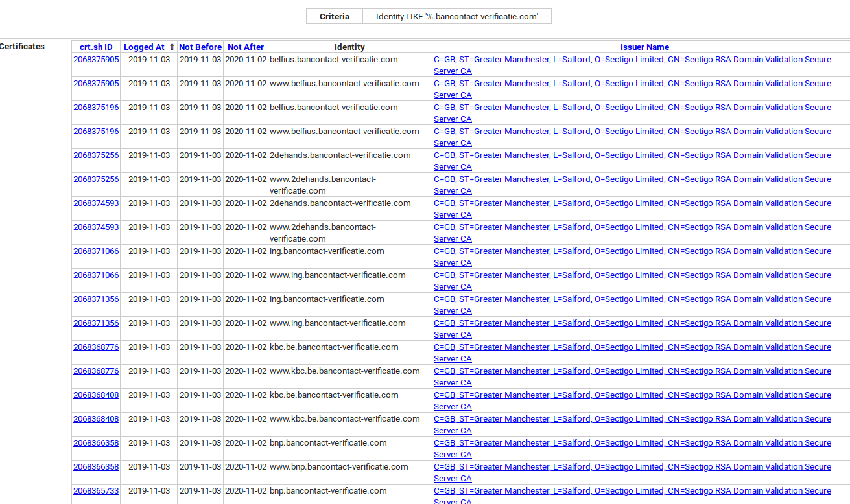The width and height of the screenshot is (850, 504).
Task: Click identity bnp.bancontact-verificatie.com in the 2068365733 row
Action: click(x=328, y=491)
